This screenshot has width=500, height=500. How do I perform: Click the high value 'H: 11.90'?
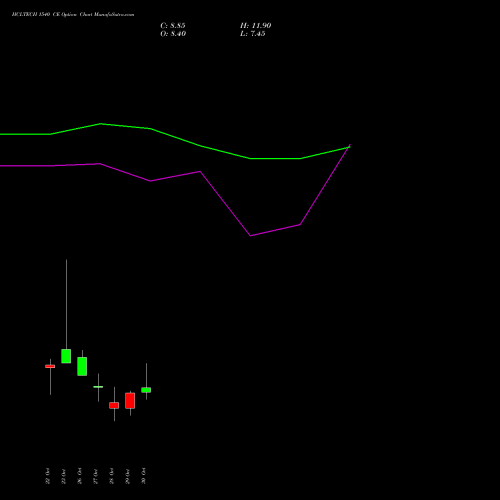tap(256, 26)
